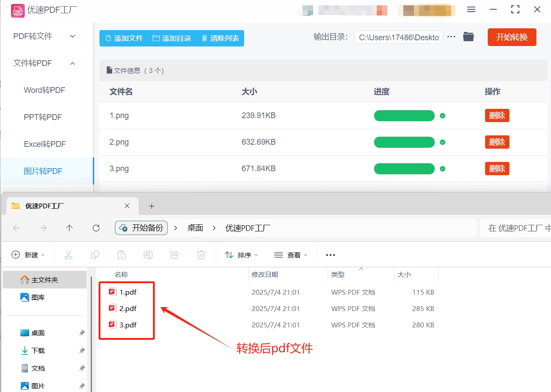Image resolution: width=551 pixels, height=392 pixels.
Task: Click the Rename icon in Explorer toolbar
Action: point(148,255)
